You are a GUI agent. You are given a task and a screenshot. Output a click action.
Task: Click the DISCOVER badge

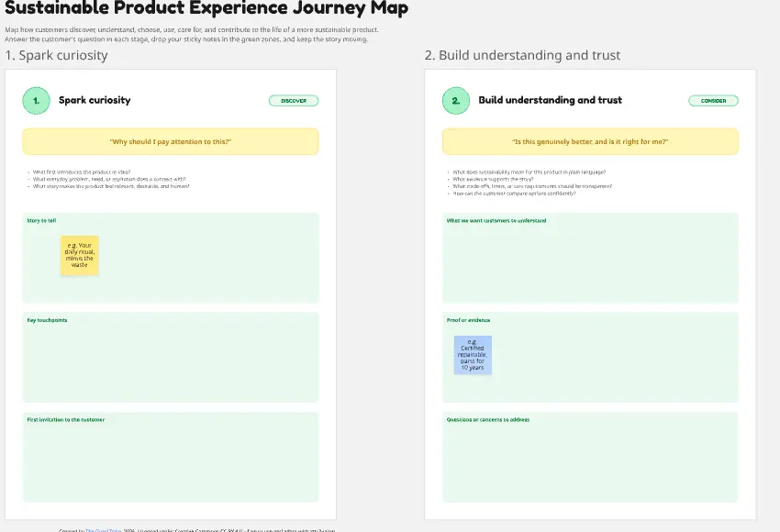tap(294, 101)
